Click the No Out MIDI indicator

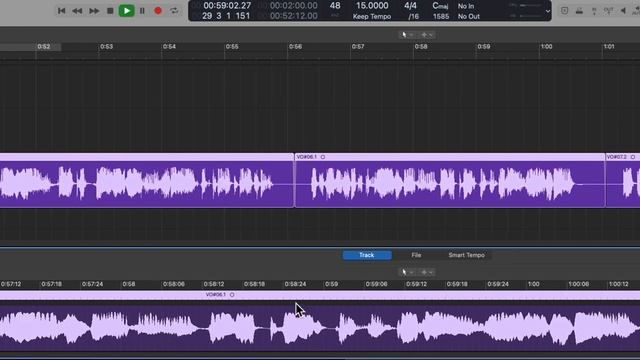click(x=469, y=16)
